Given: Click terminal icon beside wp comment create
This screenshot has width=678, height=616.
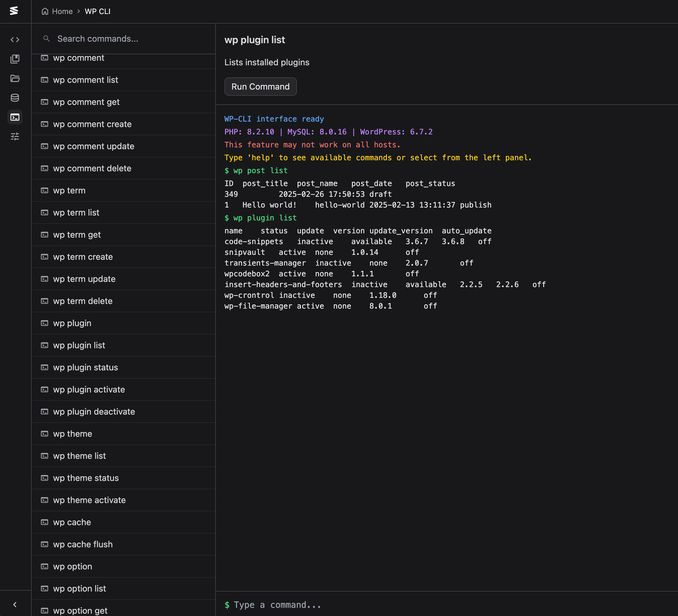Looking at the screenshot, I should coord(45,124).
